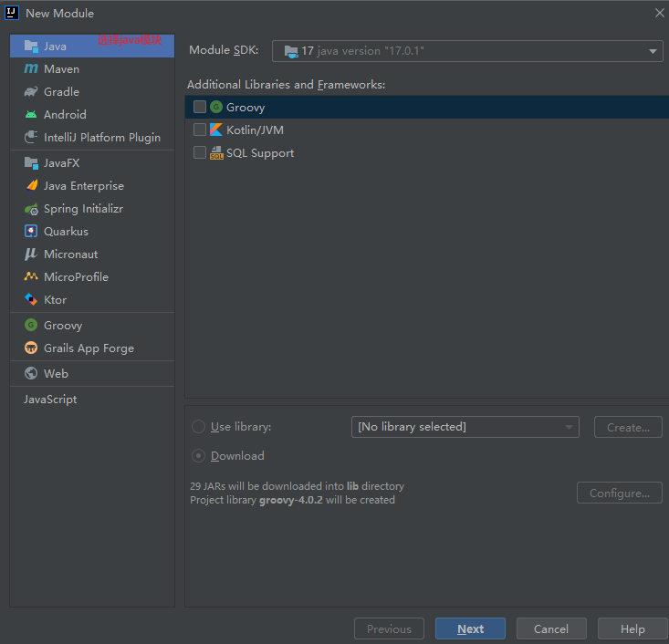Click the Android robot icon
Image resolution: width=669 pixels, height=644 pixels.
click(x=31, y=114)
